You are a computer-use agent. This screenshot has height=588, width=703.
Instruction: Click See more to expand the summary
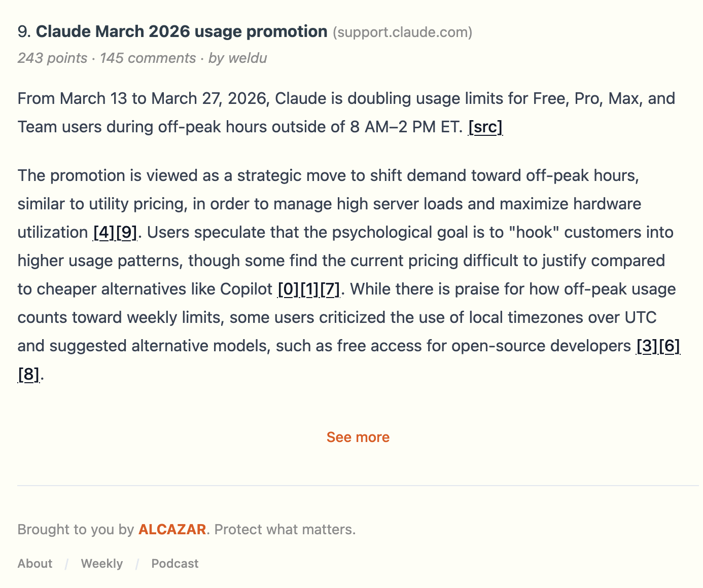pos(358,437)
